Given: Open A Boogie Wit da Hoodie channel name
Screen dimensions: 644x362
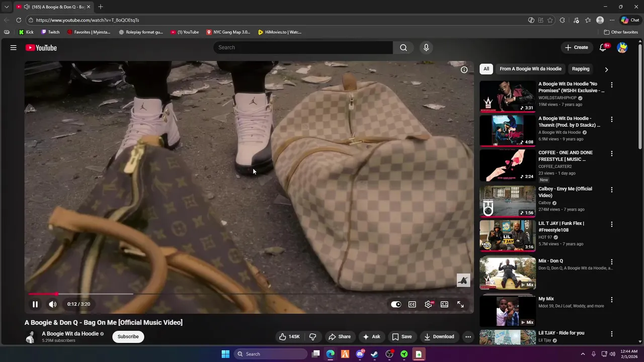Looking at the screenshot, I should (70, 334).
